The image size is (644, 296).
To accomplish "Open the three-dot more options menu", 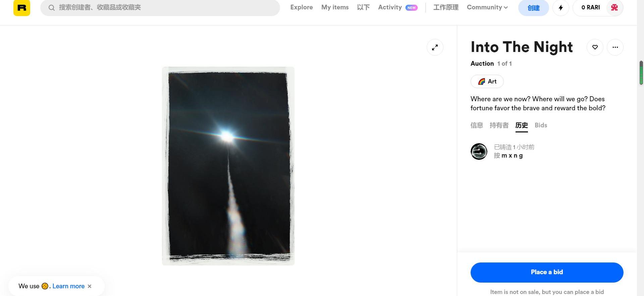I will tap(615, 47).
